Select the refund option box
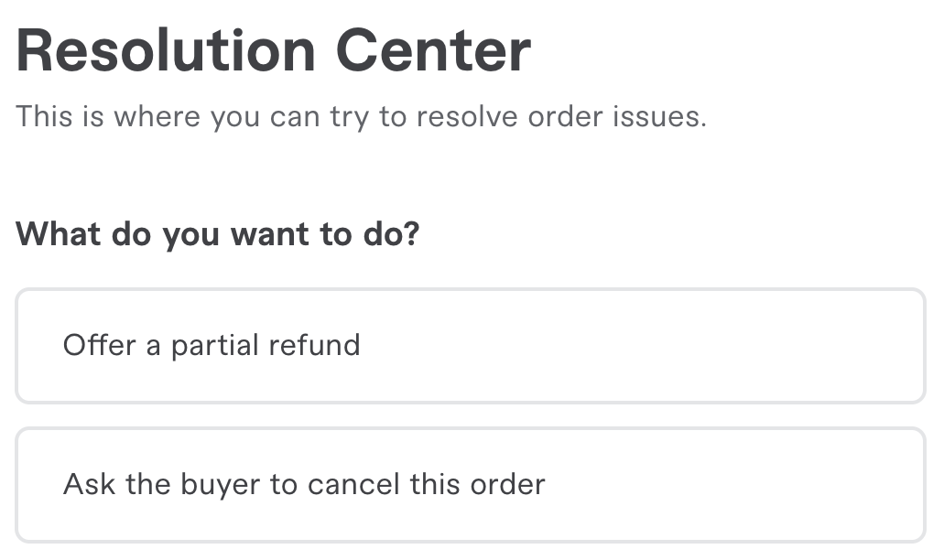944x560 pixels. click(470, 346)
